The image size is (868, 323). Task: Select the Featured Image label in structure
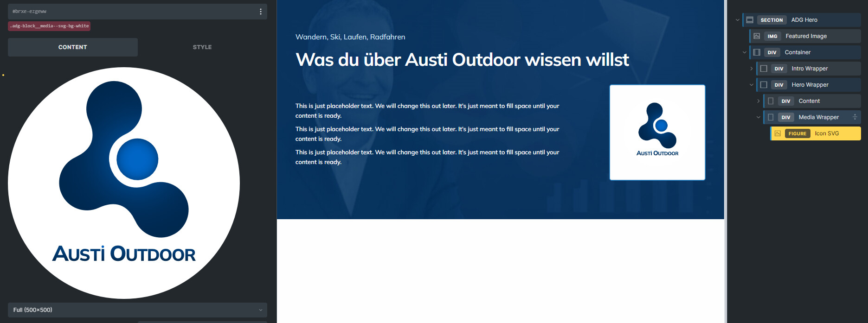806,36
